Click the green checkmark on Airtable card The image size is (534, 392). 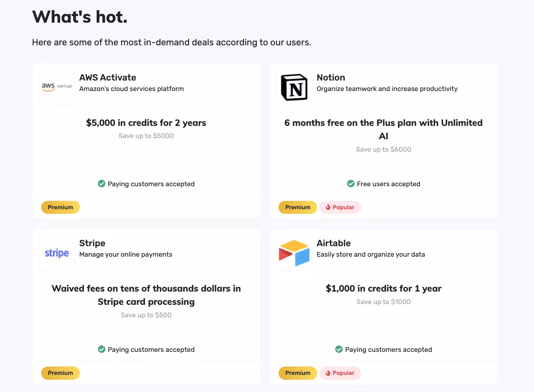click(x=339, y=349)
